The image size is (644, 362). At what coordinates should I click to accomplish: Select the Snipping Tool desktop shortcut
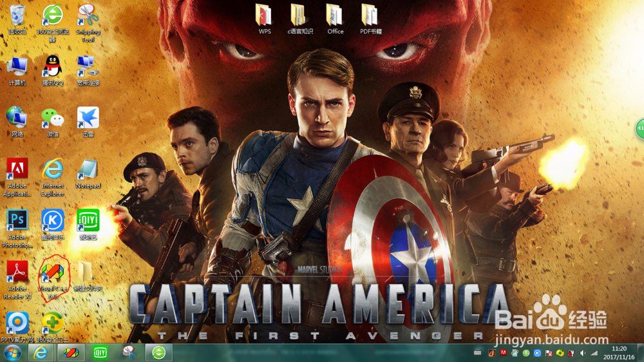pos(88,23)
